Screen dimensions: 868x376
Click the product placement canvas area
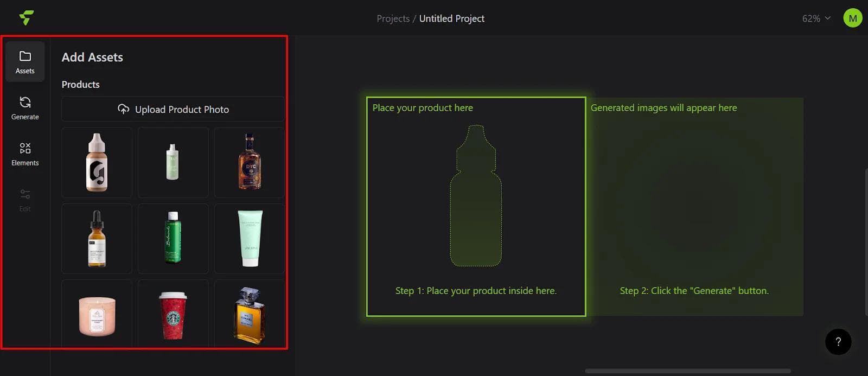tap(476, 206)
